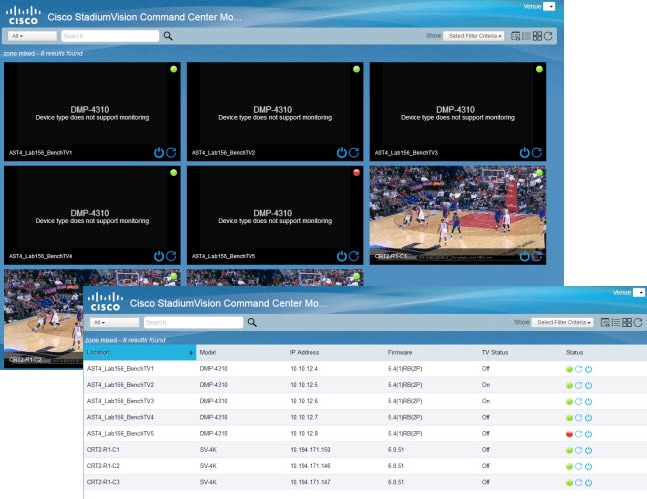Refresh icon in AST4_Lab156_BenchTV3 table row
Screen dimensions: 647x499
tap(579, 401)
